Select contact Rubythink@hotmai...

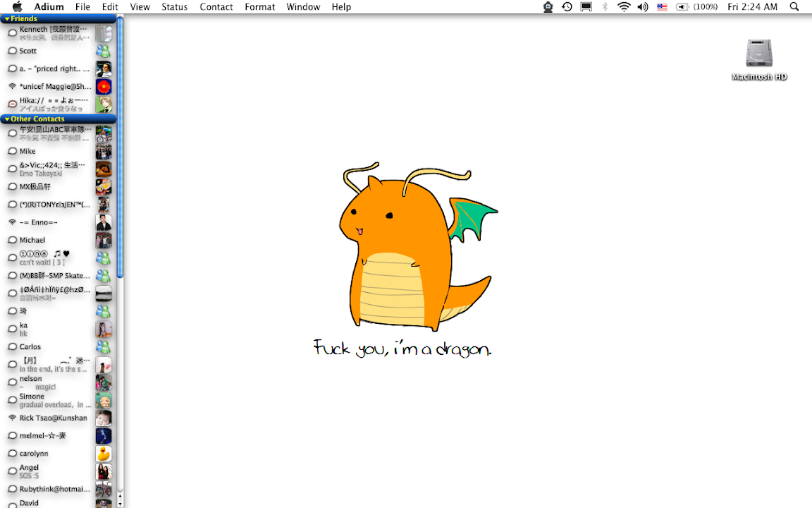coord(58,490)
